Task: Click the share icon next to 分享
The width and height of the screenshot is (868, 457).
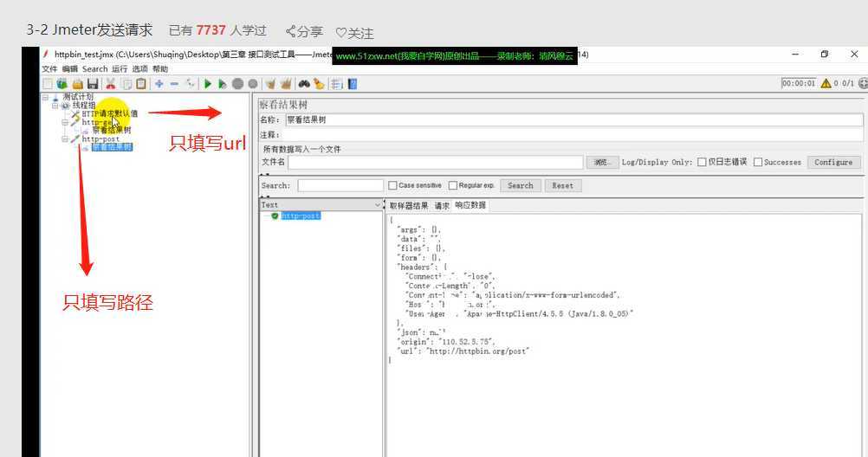Action: tap(290, 31)
